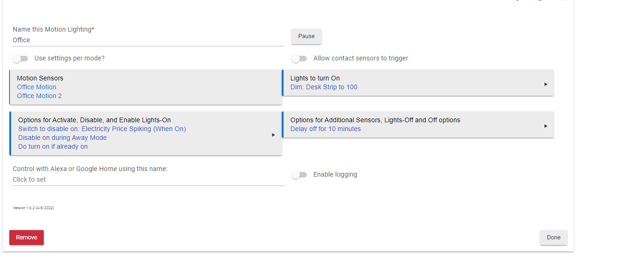Open arrow for Additional Sensors, Lights-Off options

click(545, 126)
